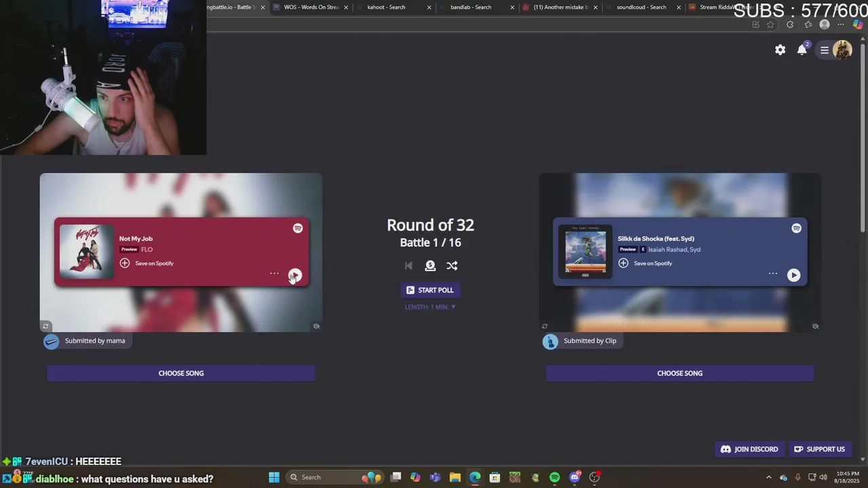Choose song submitted by mama
Screen dimensions: 868x488
click(x=181, y=373)
